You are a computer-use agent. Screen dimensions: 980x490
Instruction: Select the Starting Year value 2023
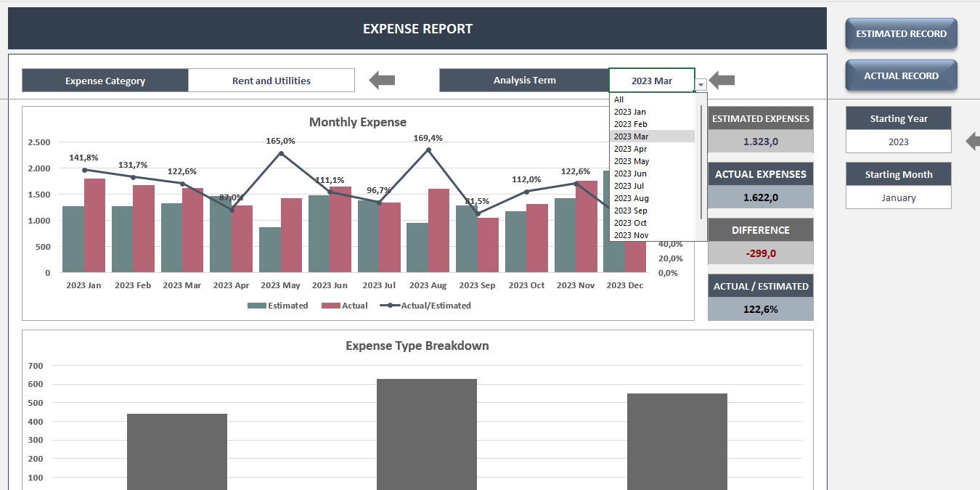[898, 142]
